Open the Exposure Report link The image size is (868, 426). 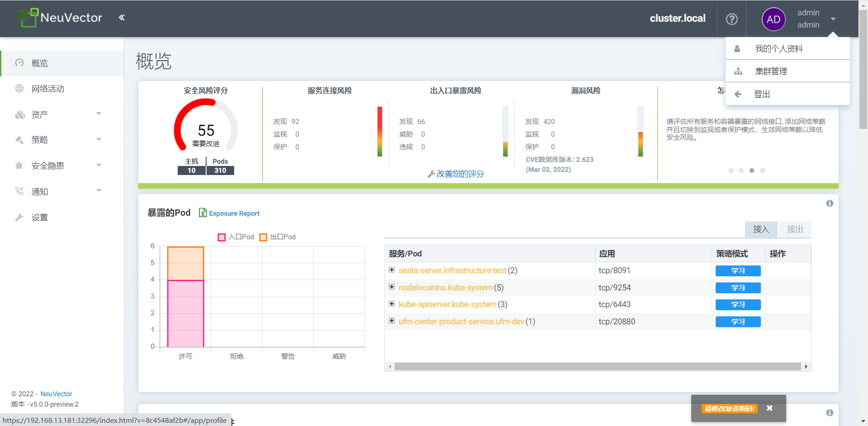[234, 213]
